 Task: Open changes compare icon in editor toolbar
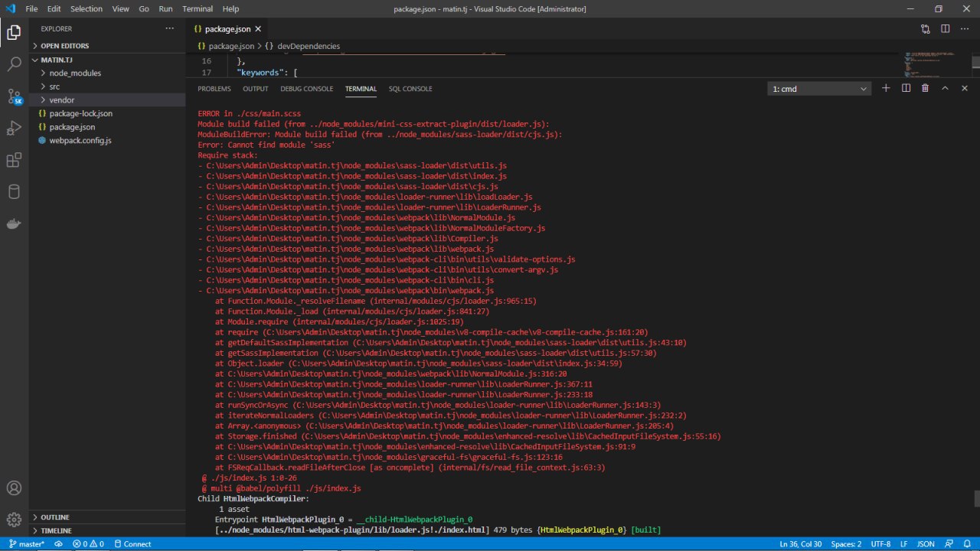pos(925,29)
